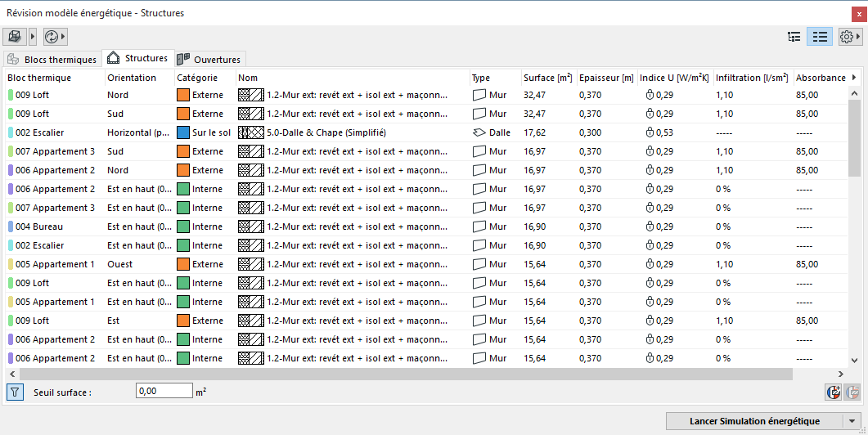Click U-value lock icon in 004 Bureau row
This screenshot has height=435, width=868.
pyautogui.click(x=650, y=227)
